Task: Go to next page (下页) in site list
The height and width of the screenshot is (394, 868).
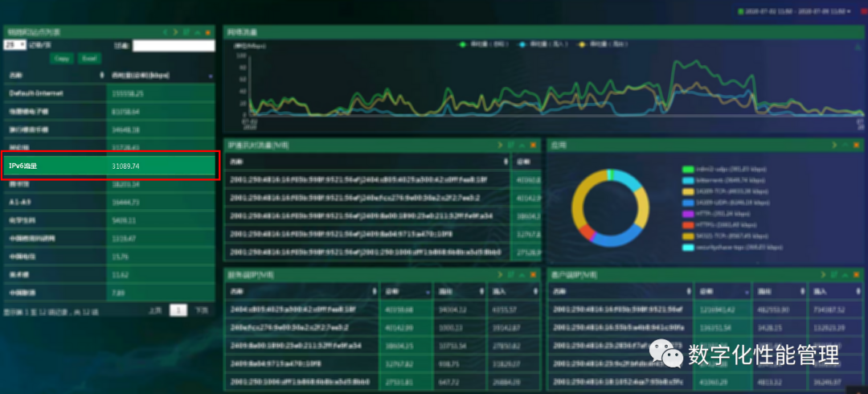Action: pyautogui.click(x=202, y=311)
